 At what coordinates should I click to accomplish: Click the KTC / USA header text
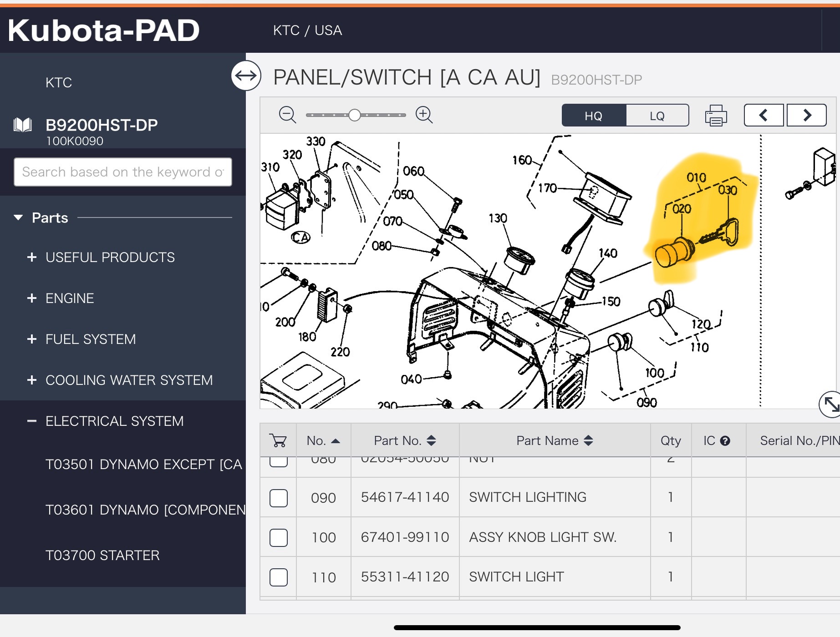(307, 30)
